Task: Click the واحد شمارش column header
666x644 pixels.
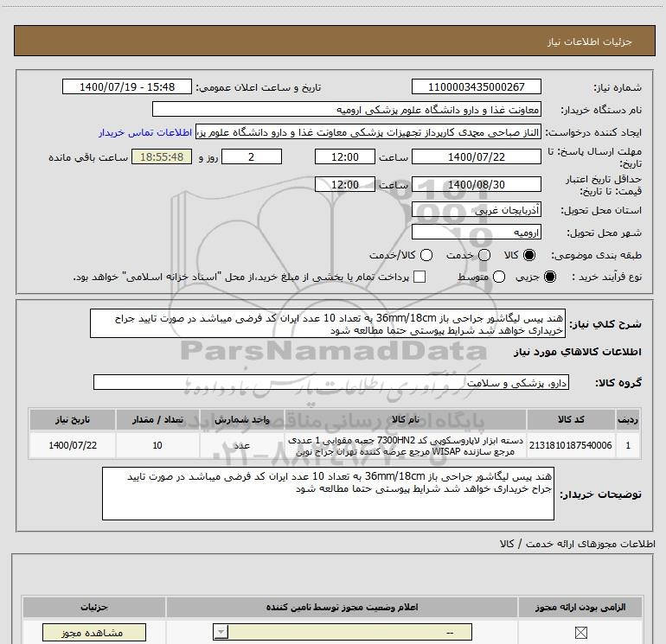Action: 241,419
